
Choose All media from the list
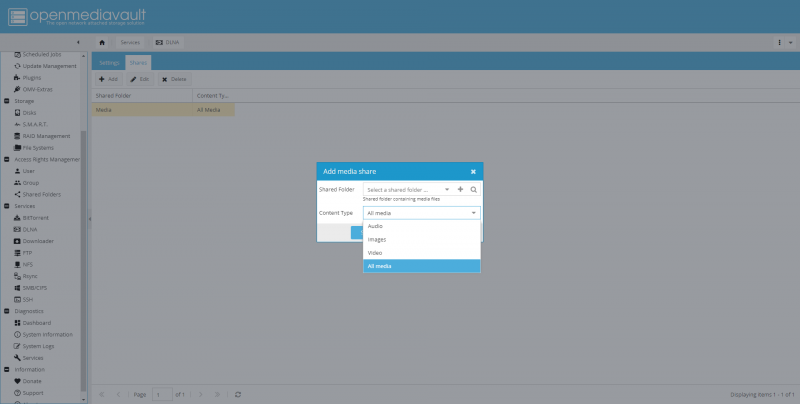pos(421,266)
